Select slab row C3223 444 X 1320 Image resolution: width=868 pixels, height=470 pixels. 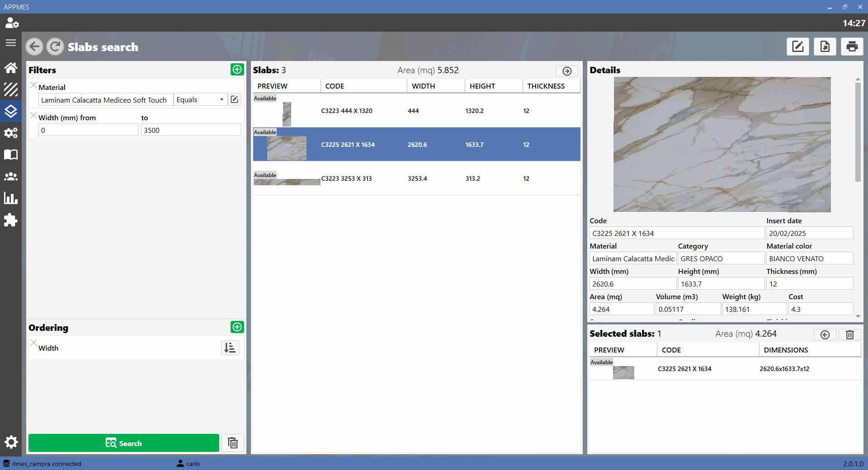coord(416,111)
